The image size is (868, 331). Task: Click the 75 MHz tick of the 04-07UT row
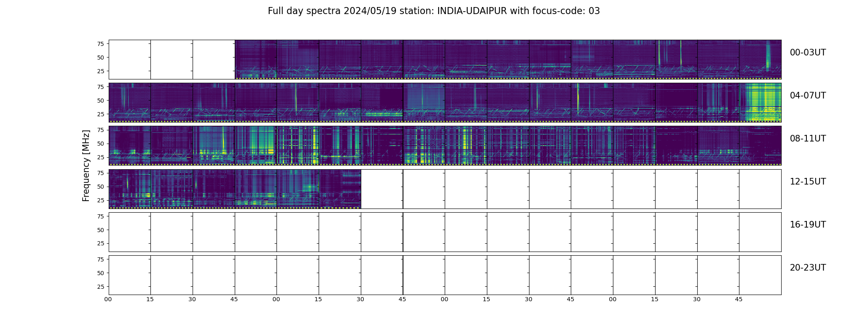click(100, 87)
